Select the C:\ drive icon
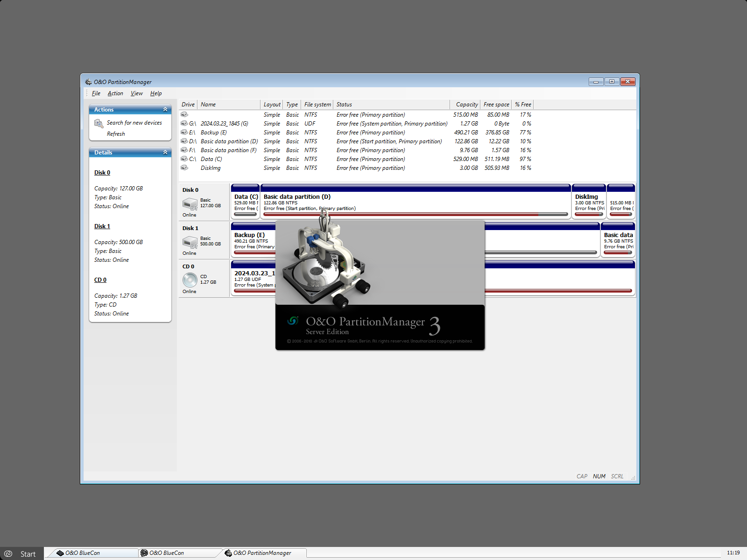 tap(184, 159)
